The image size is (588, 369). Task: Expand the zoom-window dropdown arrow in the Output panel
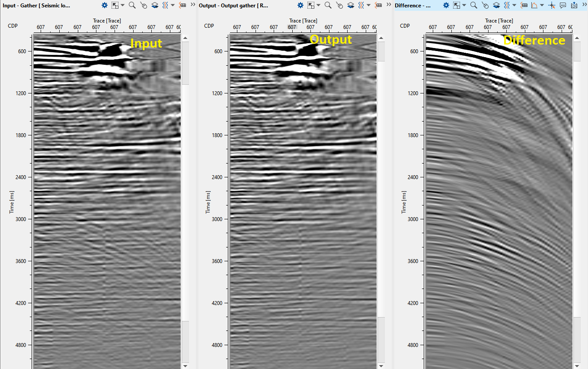pyautogui.click(x=318, y=5)
